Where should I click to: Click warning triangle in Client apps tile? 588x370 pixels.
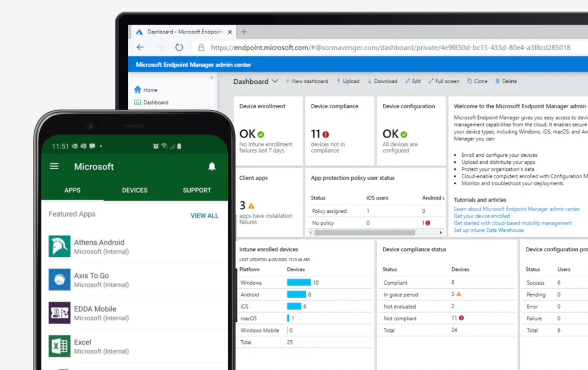tap(251, 206)
